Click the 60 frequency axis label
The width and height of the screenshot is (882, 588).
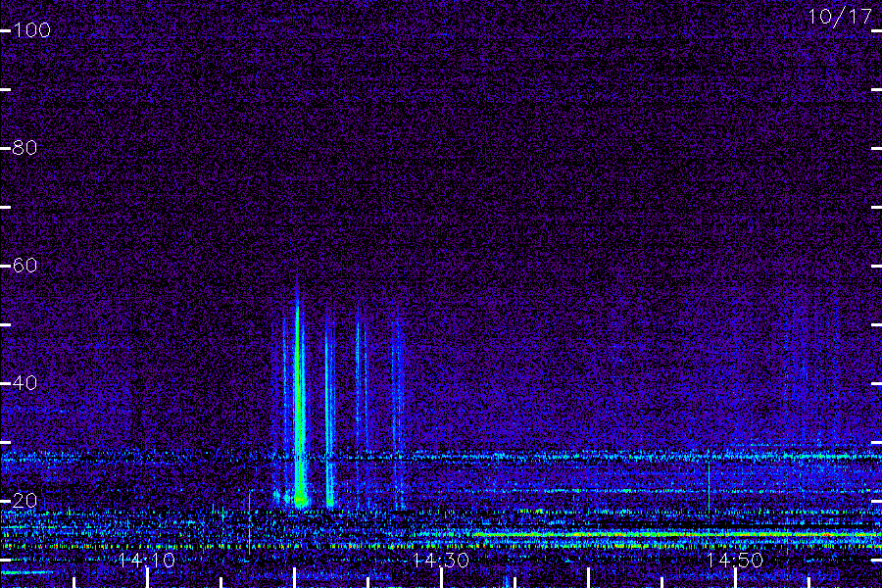(24, 265)
